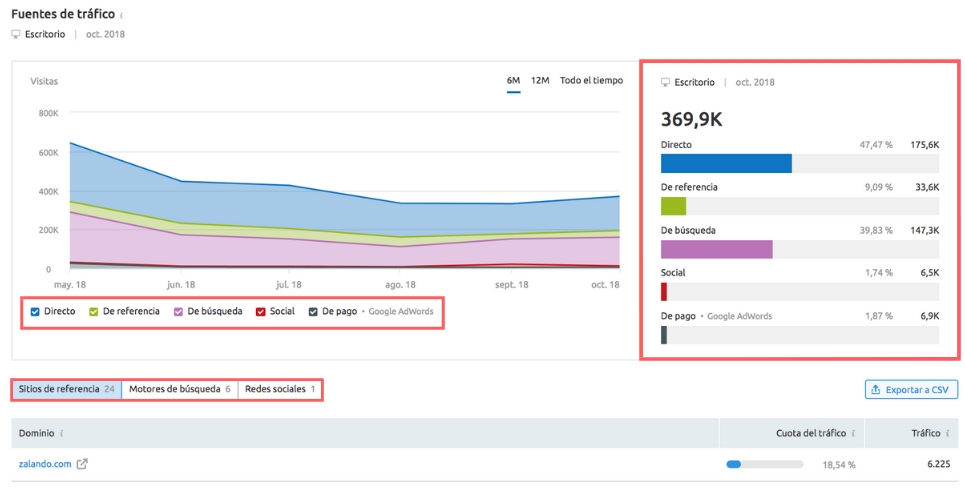This screenshot has height=494, width=965.
Task: Toggle the Directo series checkbox
Action: coord(35,311)
